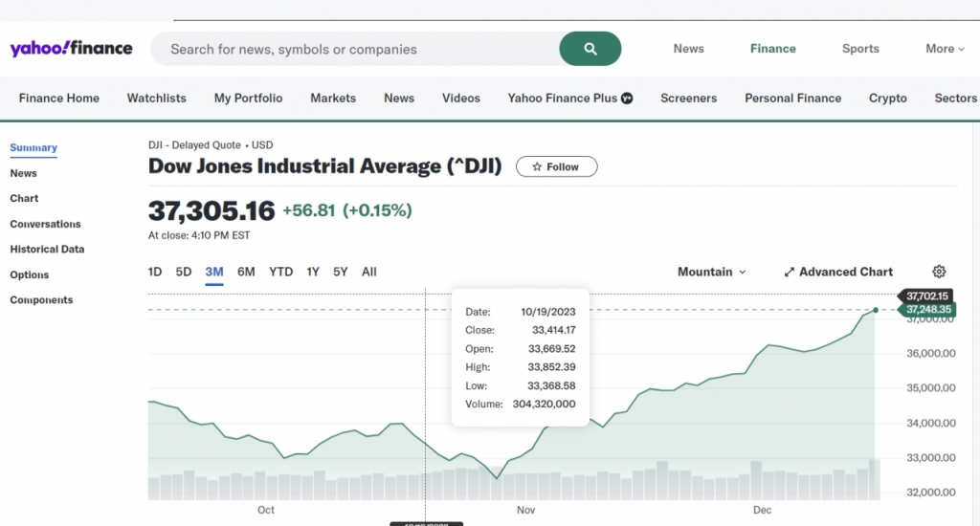Open chart settings gear icon
980x526 pixels.
939,272
